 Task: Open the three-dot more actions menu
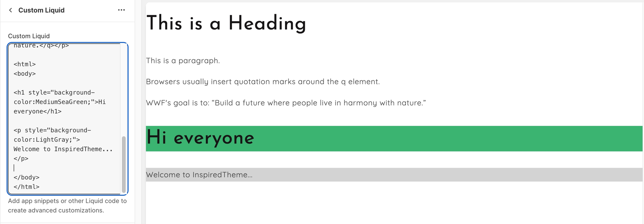coord(121,10)
